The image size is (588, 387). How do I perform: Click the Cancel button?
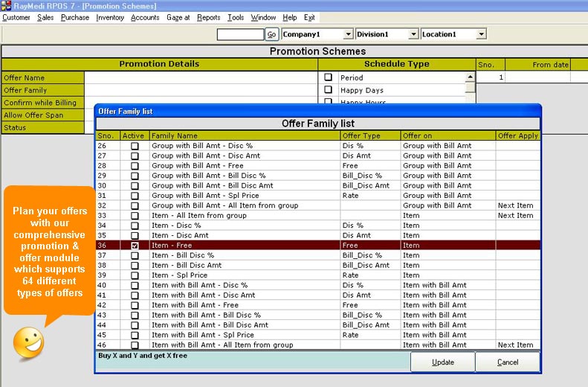[508, 362]
